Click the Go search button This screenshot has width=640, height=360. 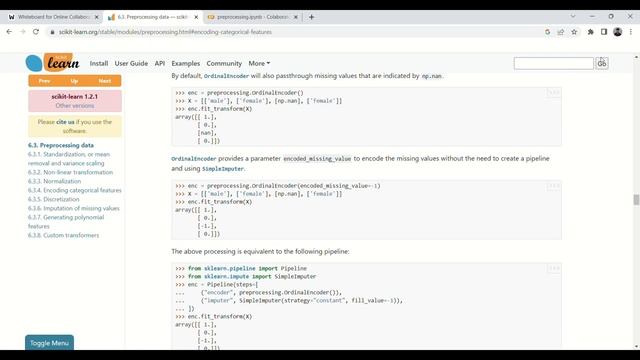(602, 63)
